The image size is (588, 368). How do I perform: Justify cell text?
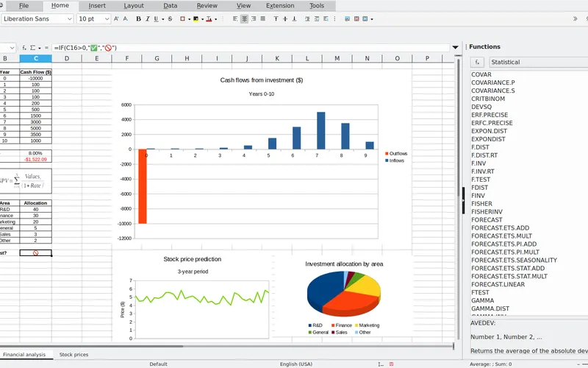click(262, 19)
